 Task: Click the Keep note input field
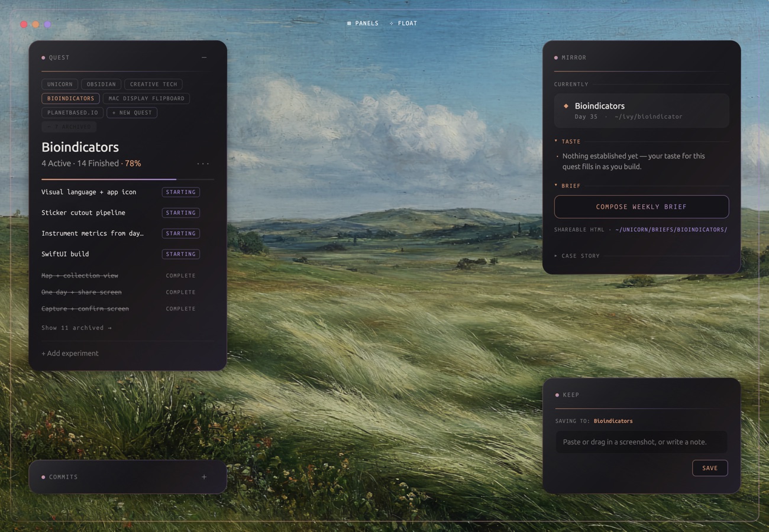641,442
